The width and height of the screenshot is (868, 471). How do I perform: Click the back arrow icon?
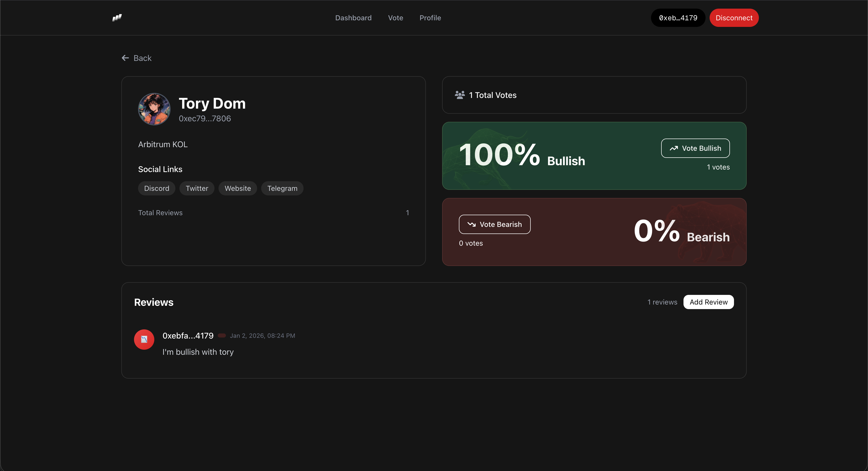pyautogui.click(x=125, y=58)
